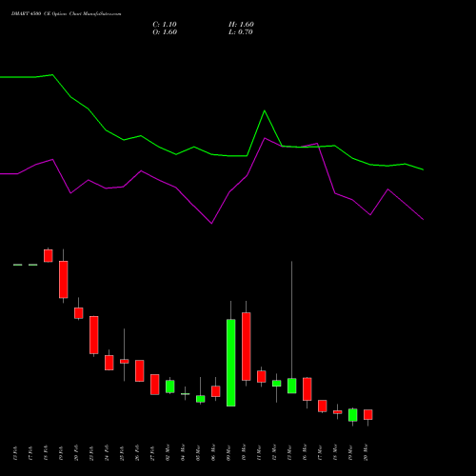
Task: Select the low value 'L: 0.70'
Action: tap(241, 32)
